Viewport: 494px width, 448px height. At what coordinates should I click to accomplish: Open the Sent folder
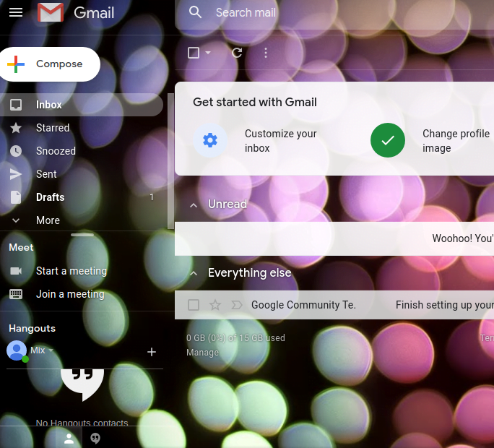(x=82, y=174)
